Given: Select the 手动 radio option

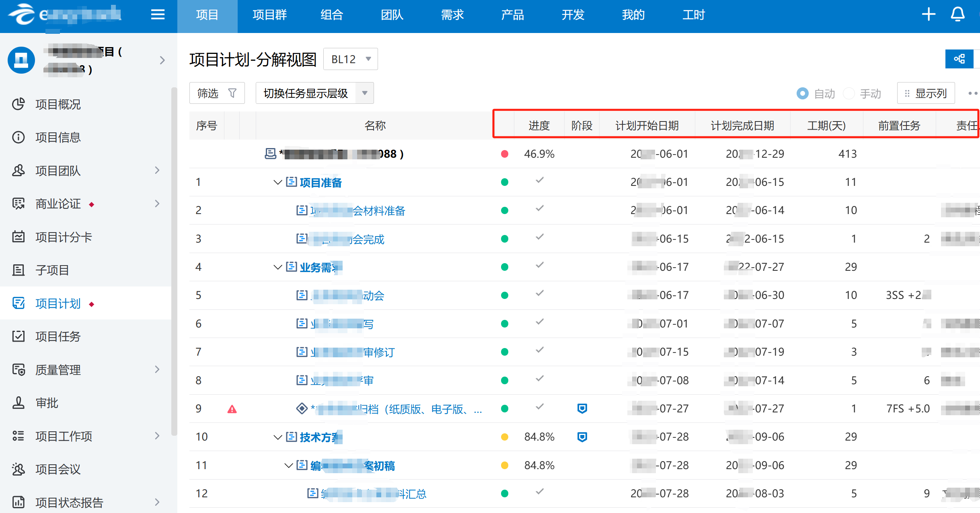Looking at the screenshot, I should [x=849, y=93].
